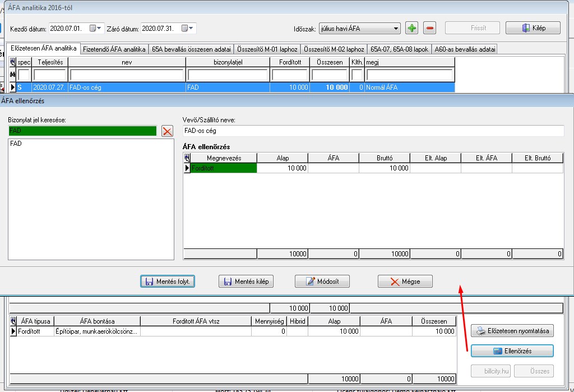Click grid settings icon in top analitika table
The width and height of the screenshot is (574, 392).
(13, 62)
